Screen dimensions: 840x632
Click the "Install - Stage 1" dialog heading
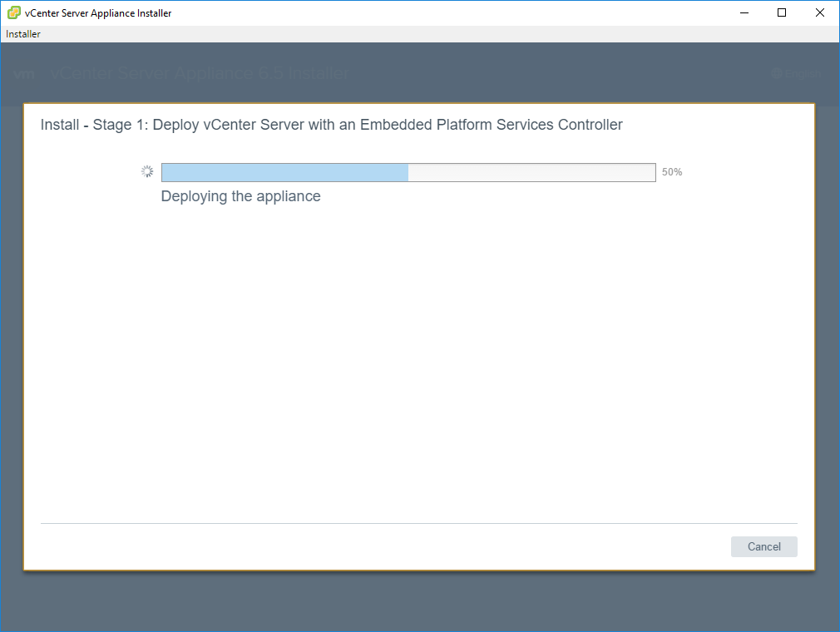(x=331, y=125)
